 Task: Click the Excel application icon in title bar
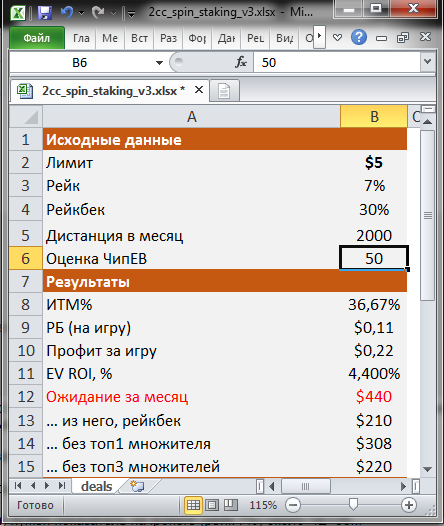point(18,13)
